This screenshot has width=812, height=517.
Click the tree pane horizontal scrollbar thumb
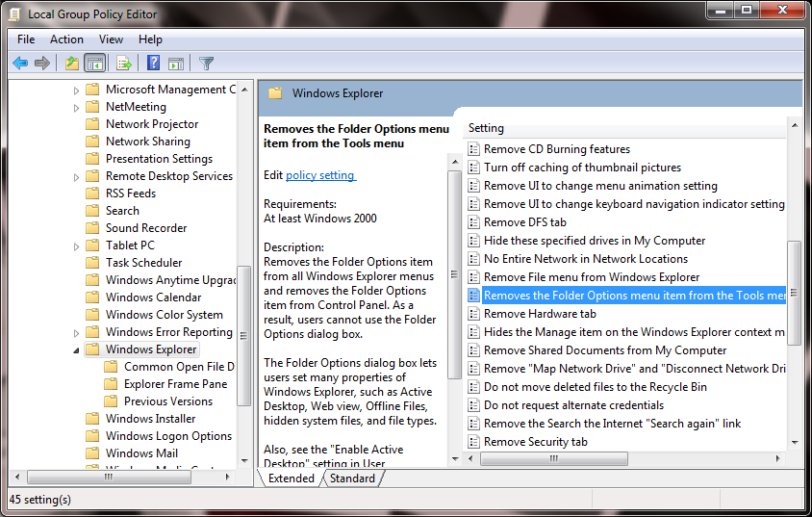tap(109, 477)
